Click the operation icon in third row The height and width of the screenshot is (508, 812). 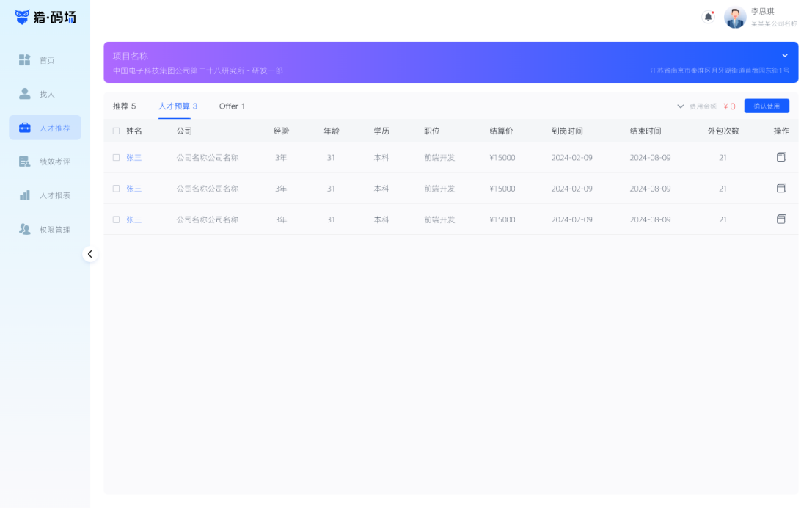[x=781, y=219]
